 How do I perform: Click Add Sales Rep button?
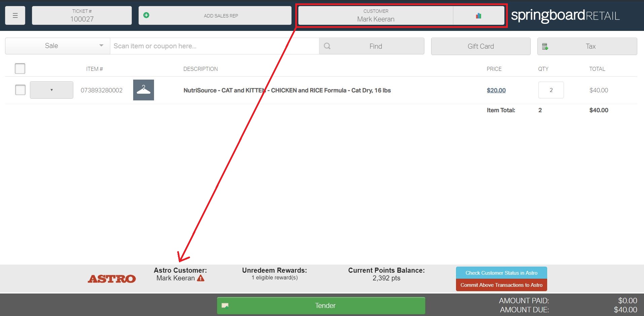pos(215,15)
